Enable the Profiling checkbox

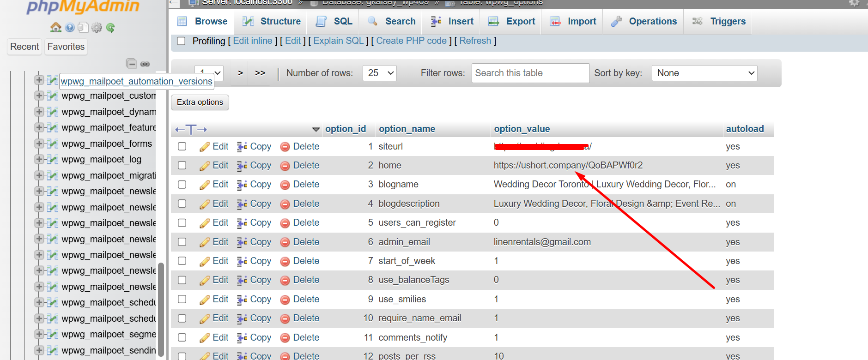182,41
